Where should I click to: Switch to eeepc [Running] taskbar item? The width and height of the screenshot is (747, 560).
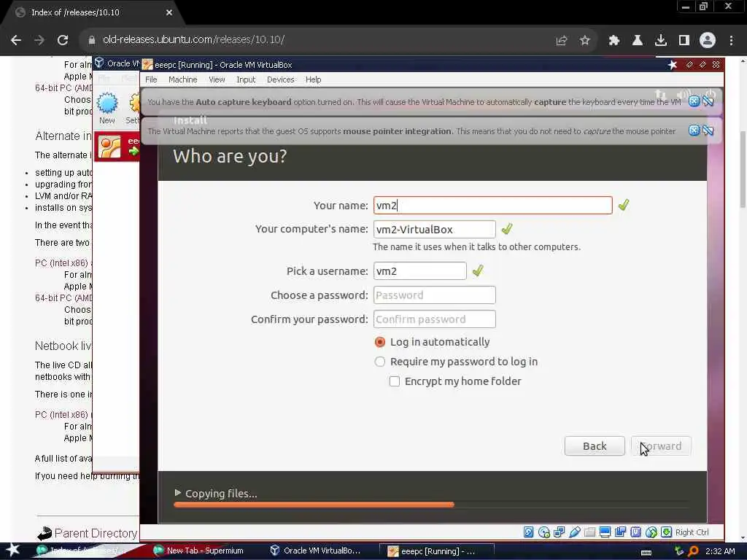437,551
